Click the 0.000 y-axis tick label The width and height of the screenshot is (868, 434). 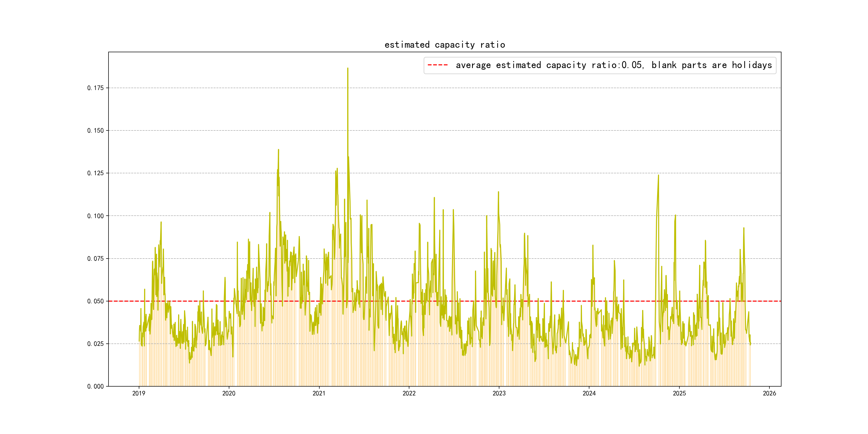(x=95, y=387)
